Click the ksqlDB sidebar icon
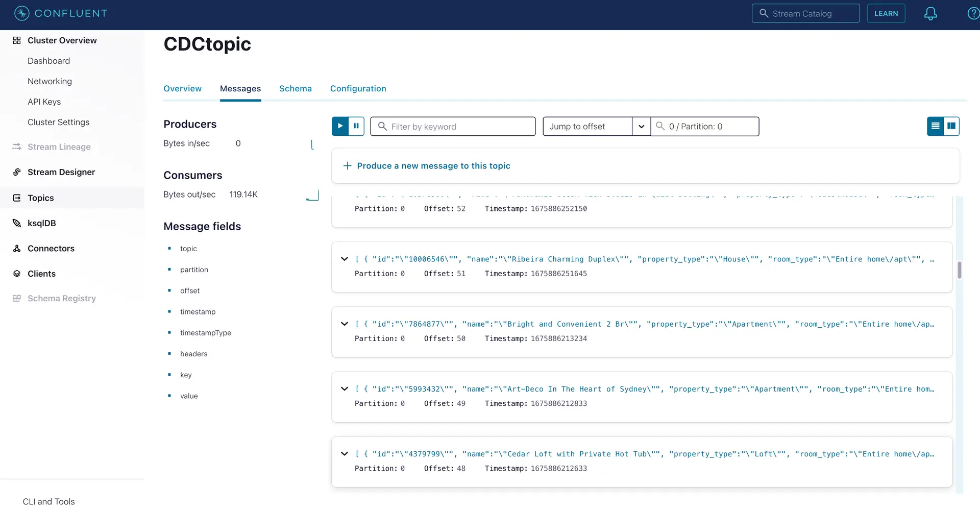 click(17, 223)
